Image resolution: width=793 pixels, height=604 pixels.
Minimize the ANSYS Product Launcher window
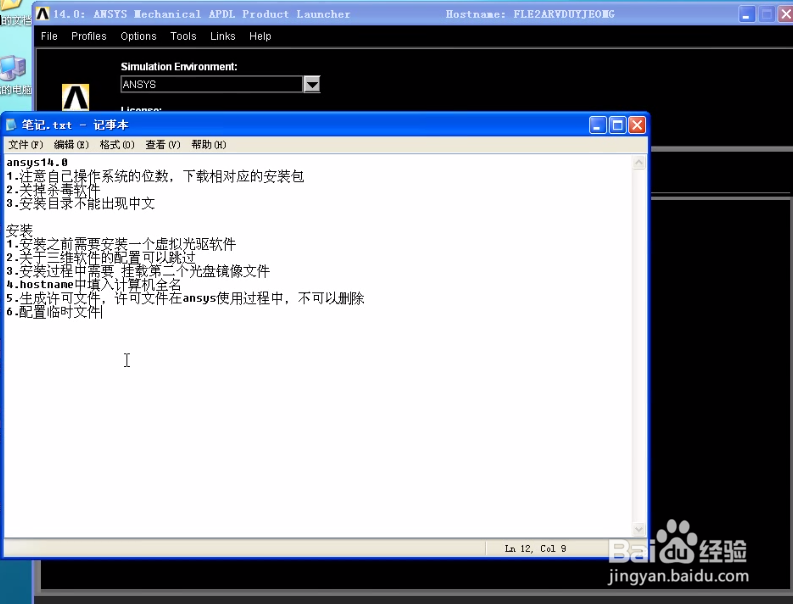tap(746, 14)
